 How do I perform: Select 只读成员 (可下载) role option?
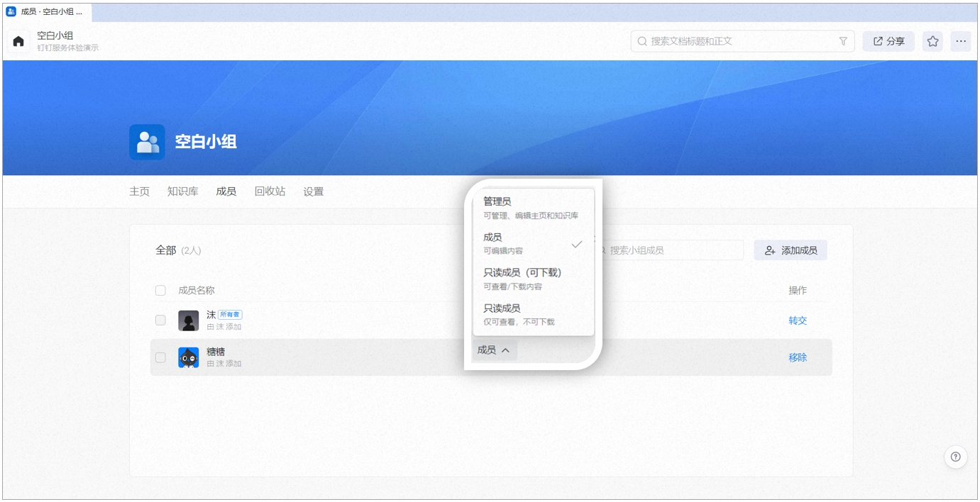pyautogui.click(x=534, y=279)
